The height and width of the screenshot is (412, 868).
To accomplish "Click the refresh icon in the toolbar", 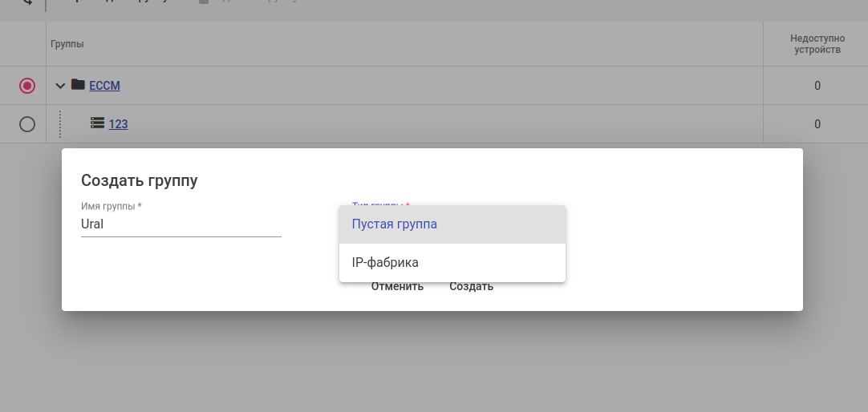I will [x=29, y=3].
